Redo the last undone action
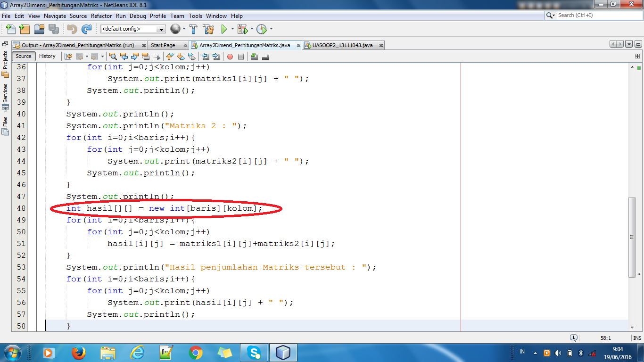Viewport: 644px width, 362px height. (87, 29)
